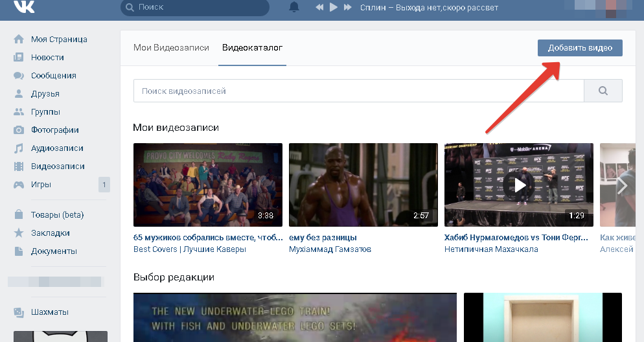Click the Поиск видеозаписей search field
The image size is (644, 342).
pyautogui.click(x=358, y=91)
